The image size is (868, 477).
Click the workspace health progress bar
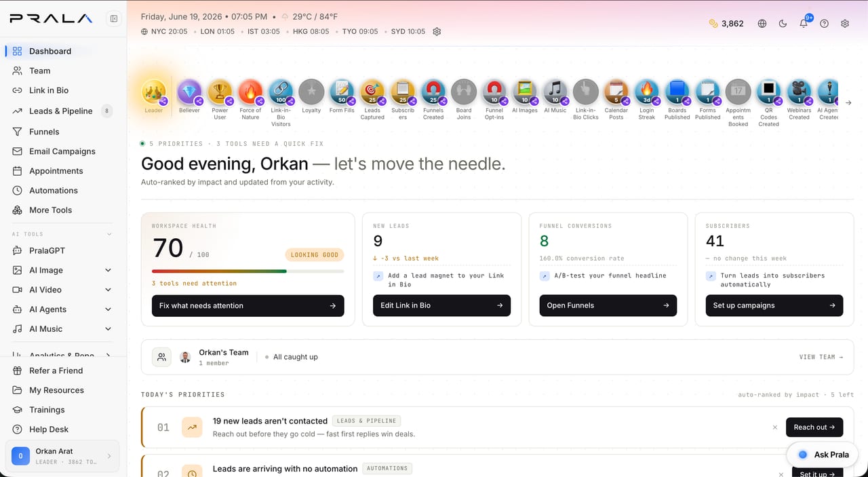(248, 271)
